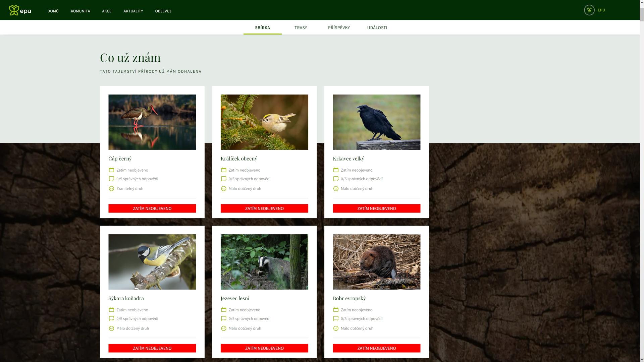Click status badge icon on Sýkora koňadra card
The width and height of the screenshot is (644, 362).
(x=111, y=328)
